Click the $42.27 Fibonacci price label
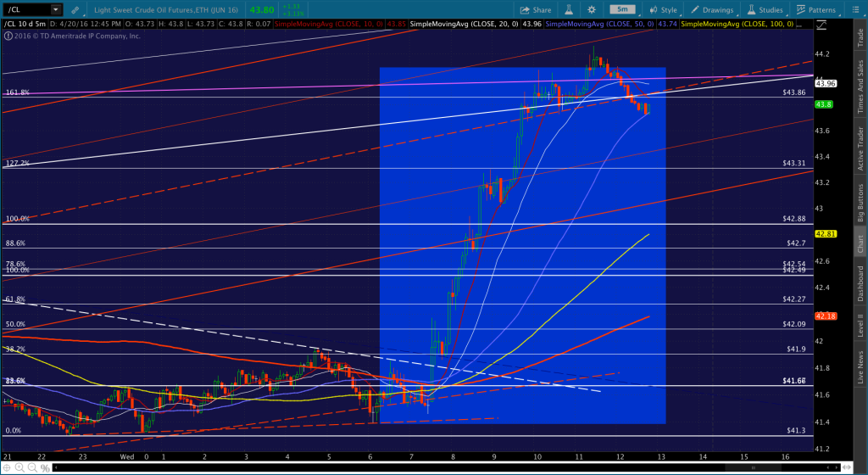This screenshot has height=475, width=868. pos(794,299)
